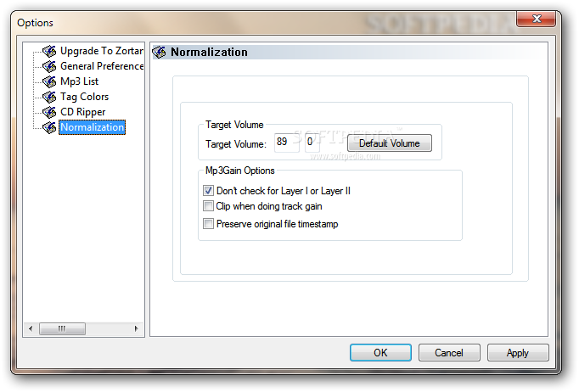Confirm settings with the OK button
The image size is (579, 392).
pos(380,353)
